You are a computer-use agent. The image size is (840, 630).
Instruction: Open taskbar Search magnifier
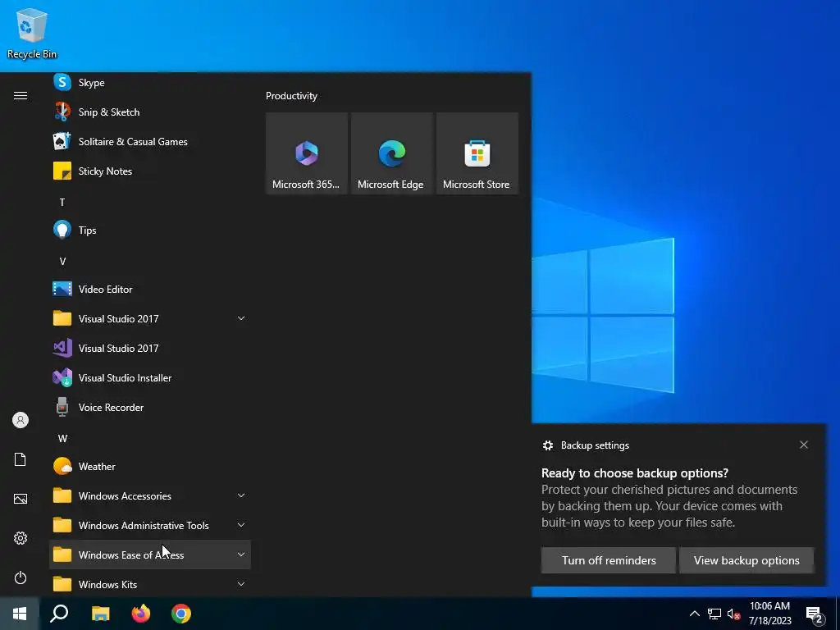[x=59, y=614]
